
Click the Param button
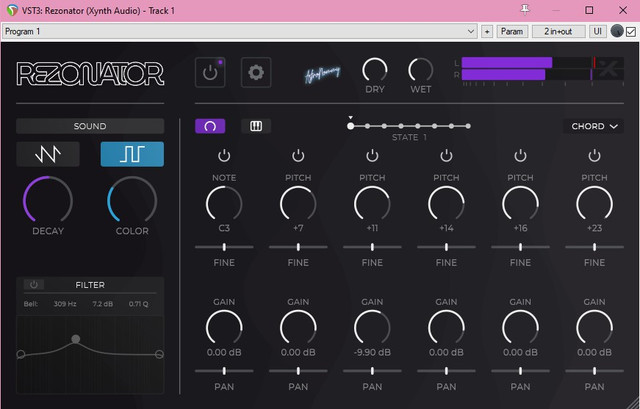(512, 31)
